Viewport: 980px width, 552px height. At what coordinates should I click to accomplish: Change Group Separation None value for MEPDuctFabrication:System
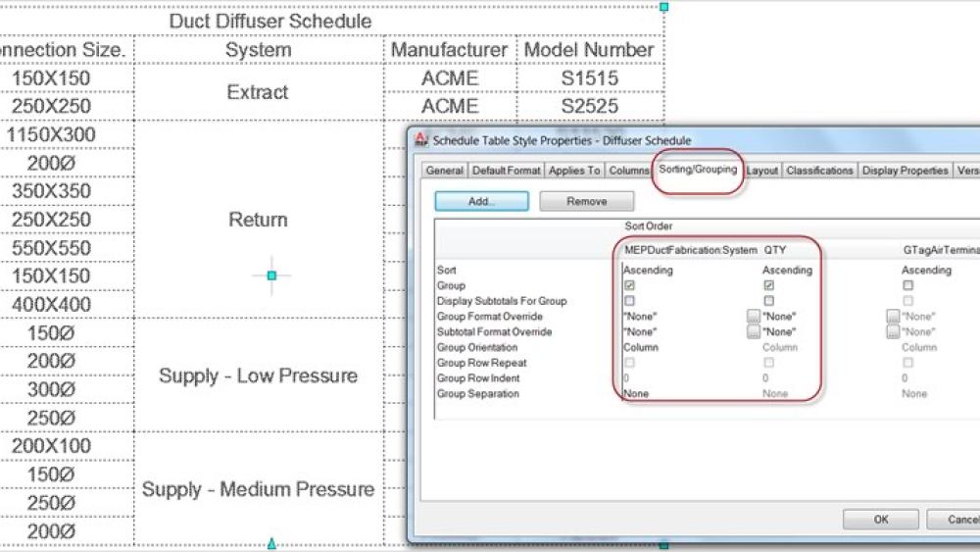tap(636, 393)
